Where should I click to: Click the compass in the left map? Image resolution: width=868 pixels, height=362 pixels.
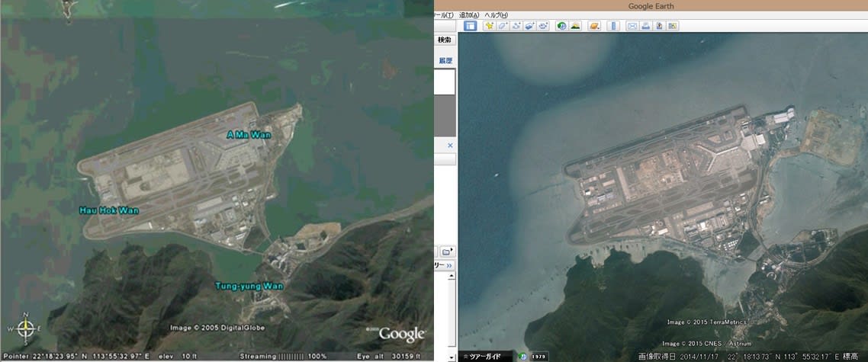[25, 328]
